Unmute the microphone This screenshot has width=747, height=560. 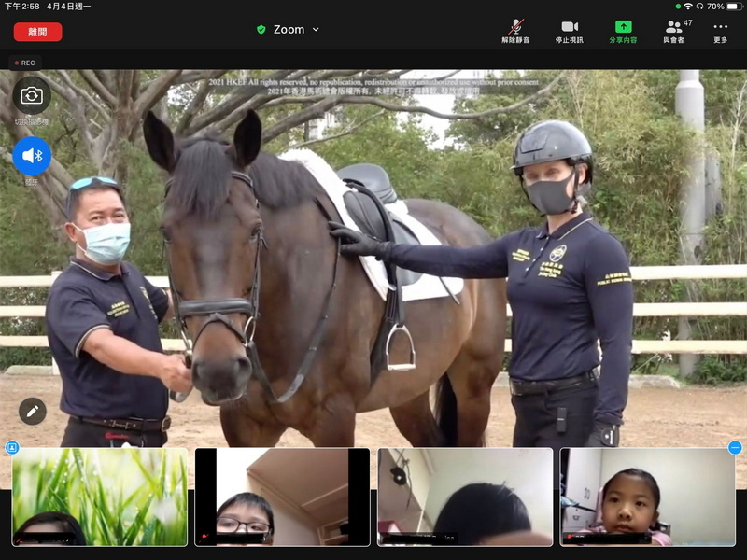click(x=515, y=32)
